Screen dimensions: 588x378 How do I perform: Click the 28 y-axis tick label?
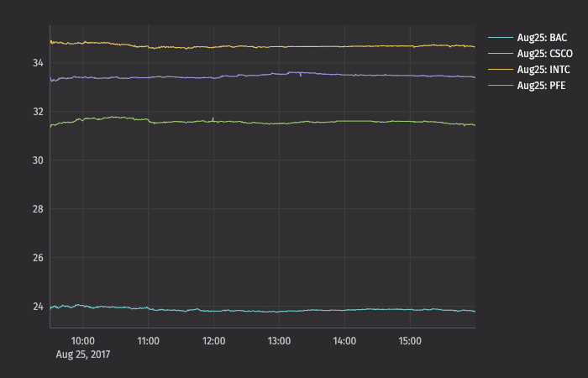coord(39,208)
